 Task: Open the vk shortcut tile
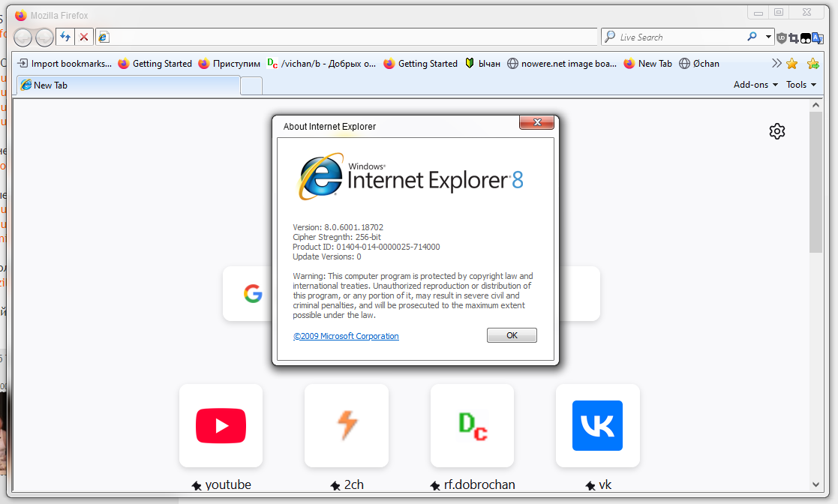click(597, 426)
